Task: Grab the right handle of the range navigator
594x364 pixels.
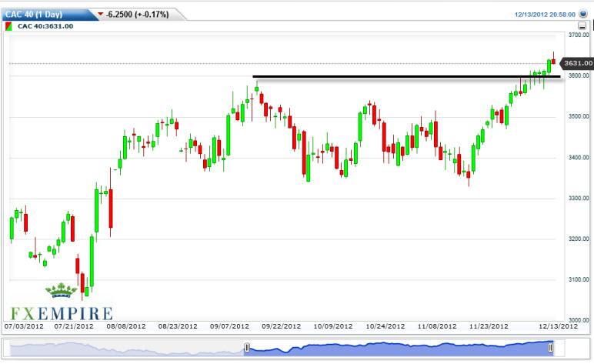Action: pos(551,348)
